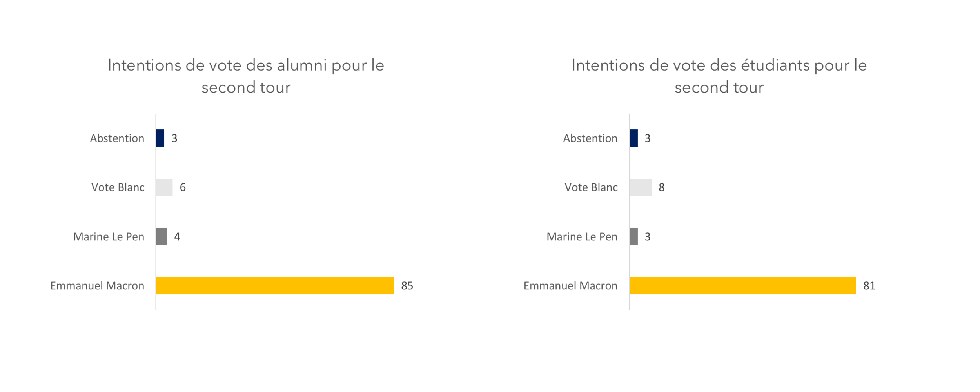Click the Emmanuel Macron label in students chart
Screen dimensions: 980x392
point(570,286)
